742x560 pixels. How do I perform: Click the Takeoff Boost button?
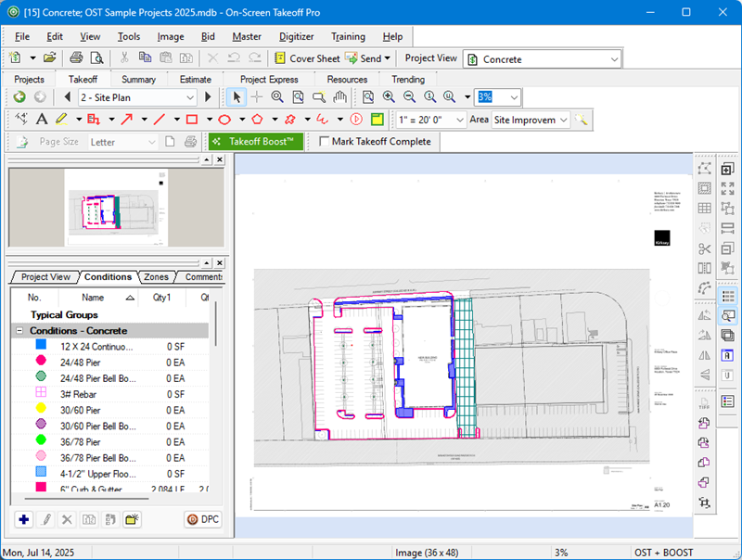pyautogui.click(x=256, y=142)
